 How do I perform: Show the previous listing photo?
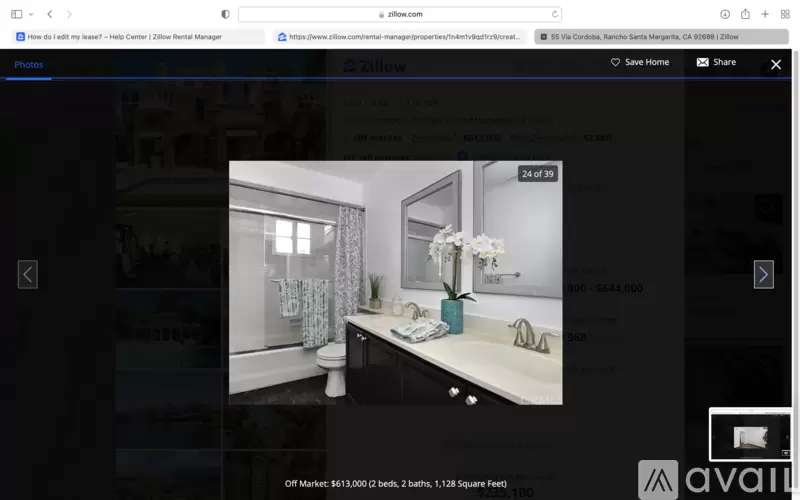(x=28, y=274)
